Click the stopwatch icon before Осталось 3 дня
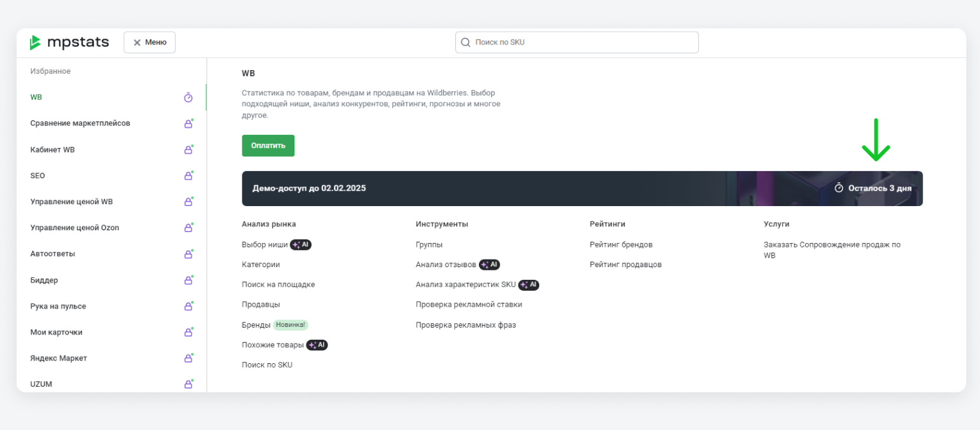This screenshot has width=980, height=430. point(839,188)
